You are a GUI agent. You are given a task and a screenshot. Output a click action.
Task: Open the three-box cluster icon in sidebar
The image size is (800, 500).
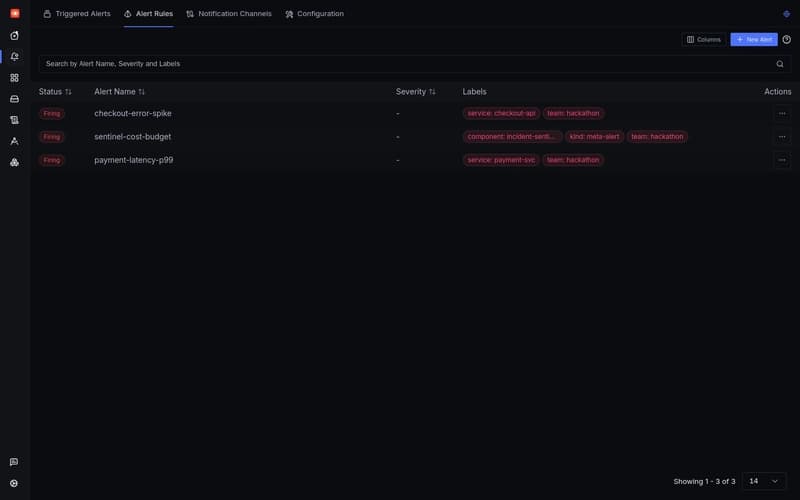(14, 162)
